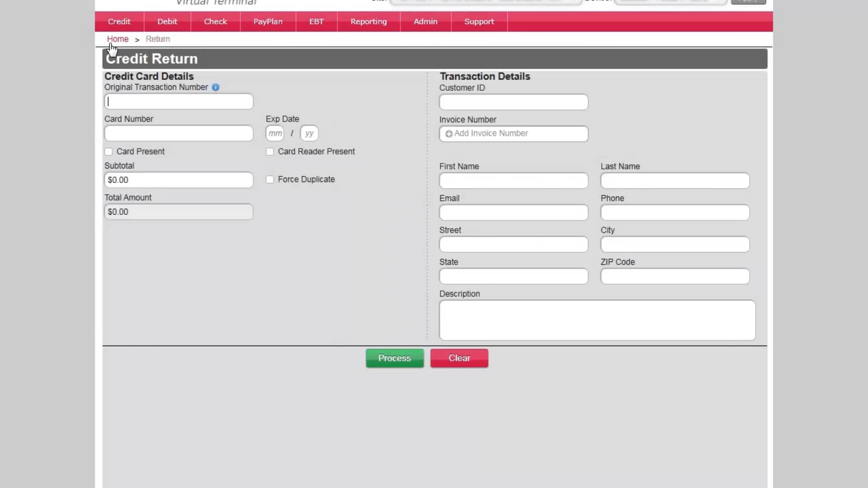The height and width of the screenshot is (488, 868).
Task: Click the expiration month mm field
Action: pyautogui.click(x=275, y=133)
